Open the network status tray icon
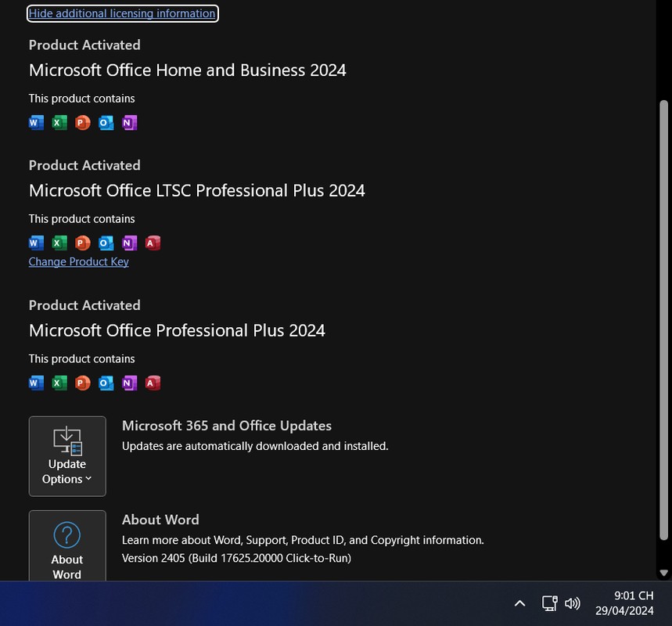The width and height of the screenshot is (672, 626). pos(549,603)
